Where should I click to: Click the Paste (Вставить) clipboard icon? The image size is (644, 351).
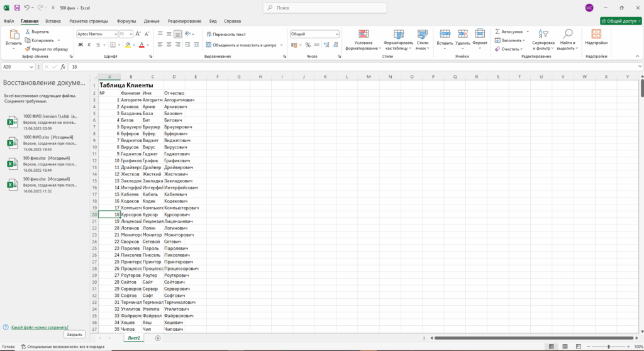pos(14,35)
